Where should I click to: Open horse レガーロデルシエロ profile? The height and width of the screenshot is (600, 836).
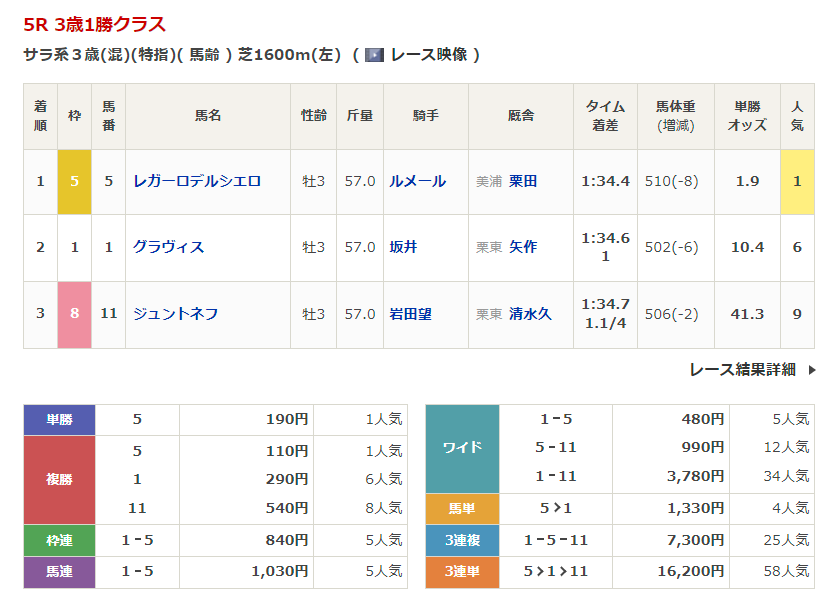point(196,181)
